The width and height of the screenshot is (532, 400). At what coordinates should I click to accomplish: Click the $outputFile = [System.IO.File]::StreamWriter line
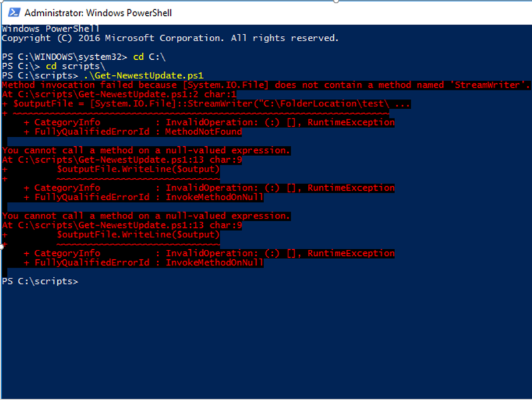click(x=206, y=104)
